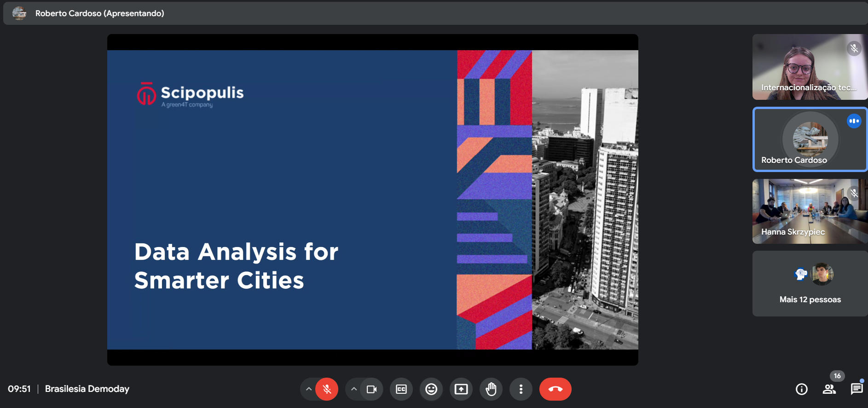This screenshot has height=408, width=868.
Task: Open the Mais 12 pessoas tile
Action: pos(810,284)
